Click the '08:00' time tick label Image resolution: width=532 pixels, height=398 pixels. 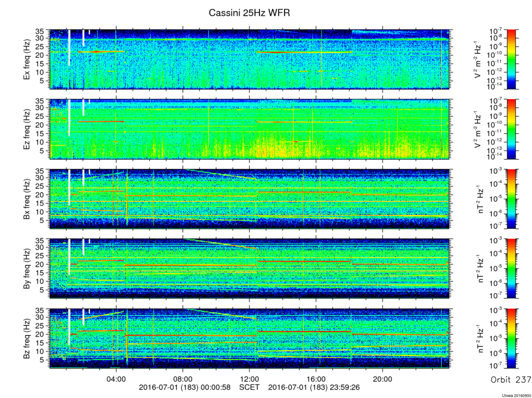[x=183, y=379]
